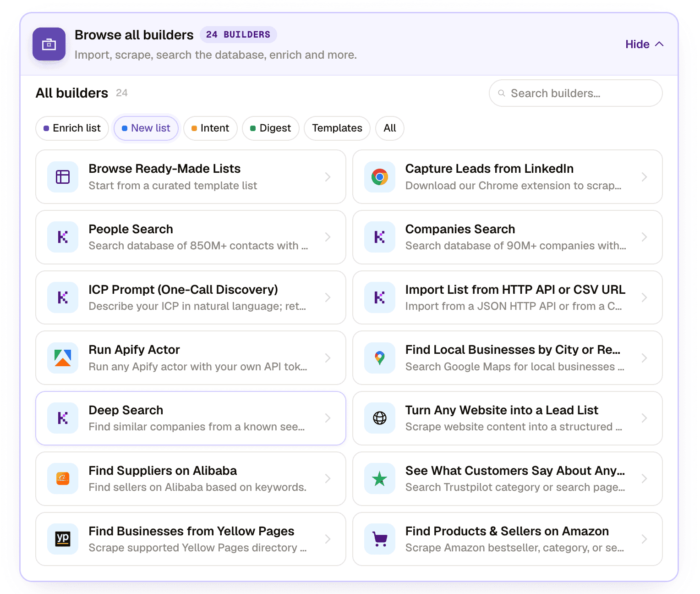
Task: Select the New list filter
Action: click(x=146, y=128)
